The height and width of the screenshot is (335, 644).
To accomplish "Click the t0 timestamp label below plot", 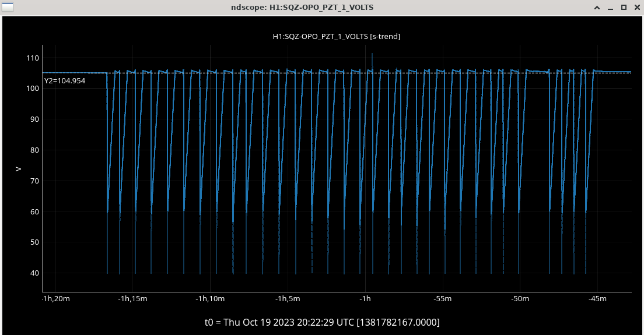I will [x=321, y=322].
